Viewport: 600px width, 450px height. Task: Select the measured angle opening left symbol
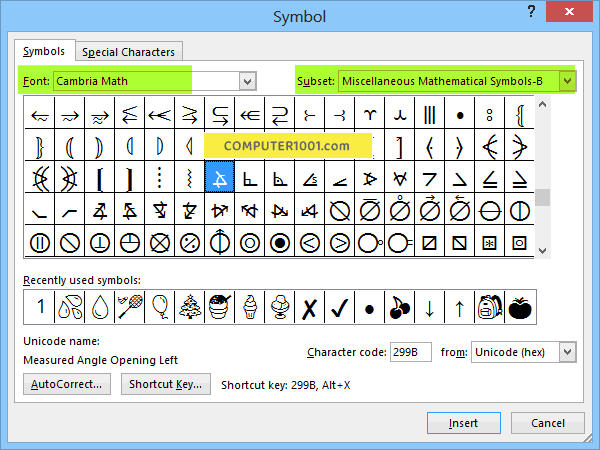point(220,177)
